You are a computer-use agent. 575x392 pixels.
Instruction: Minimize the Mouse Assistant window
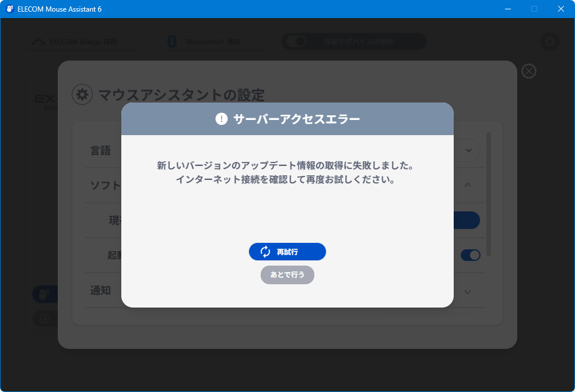[508, 9]
